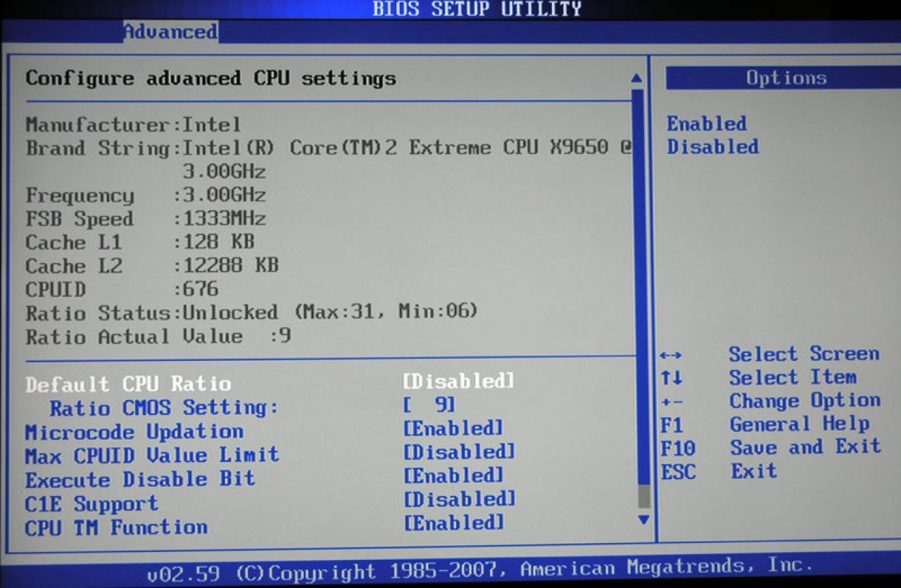Viewport: 901px width, 588px height.
Task: Click the Options panel header
Action: 783,78
